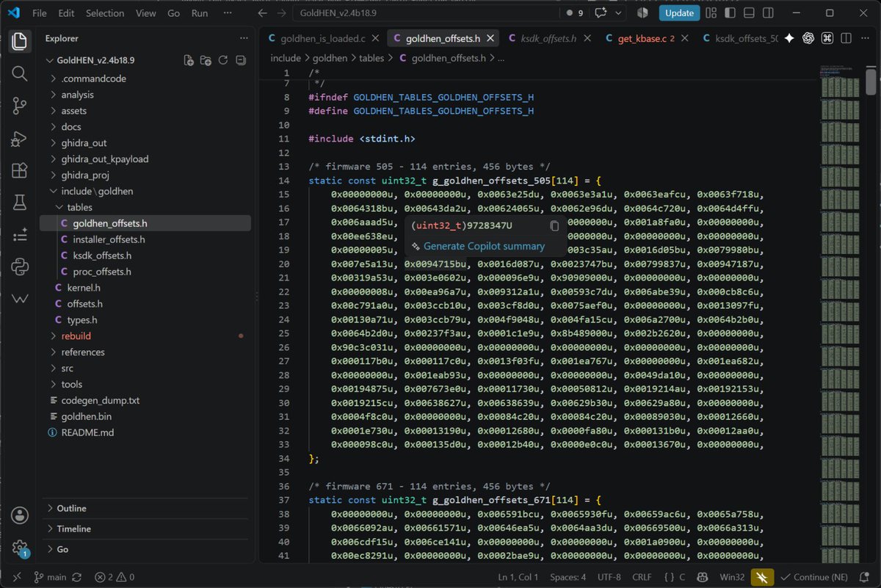Click the copy icon in hover popup
Screen dimensions: 881x588
(554, 226)
